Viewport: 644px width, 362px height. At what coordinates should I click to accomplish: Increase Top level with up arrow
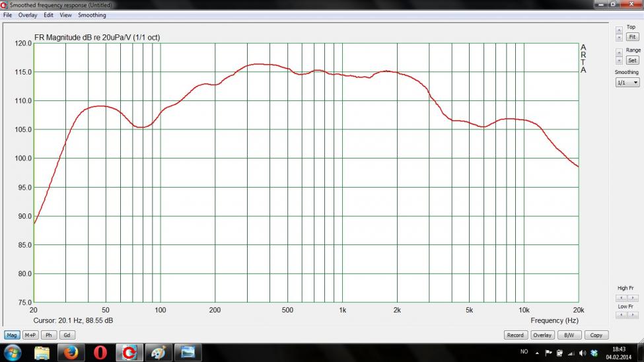click(619, 30)
